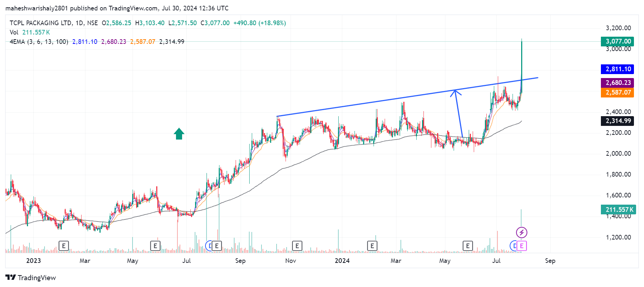Click the 3,200.00 price axis label

[618, 28]
